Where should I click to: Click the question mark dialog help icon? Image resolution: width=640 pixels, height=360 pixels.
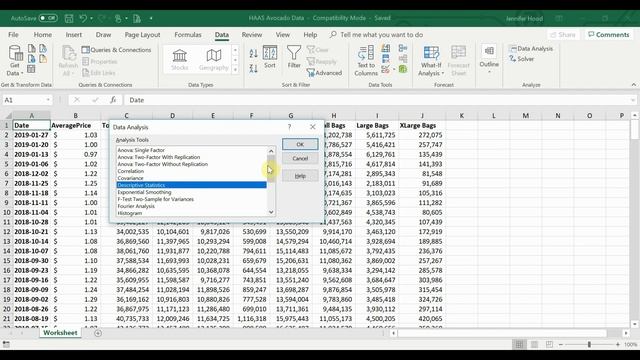pos(289,127)
